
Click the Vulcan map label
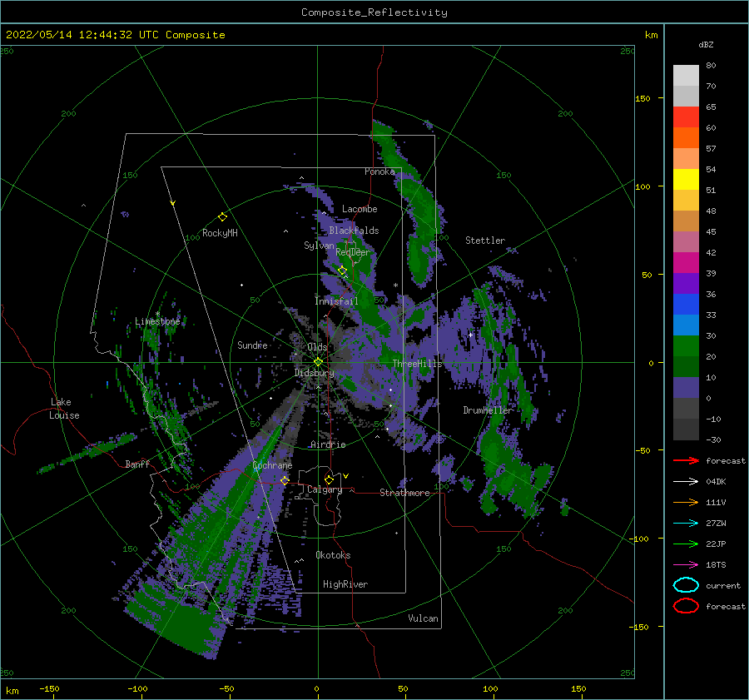423,618
